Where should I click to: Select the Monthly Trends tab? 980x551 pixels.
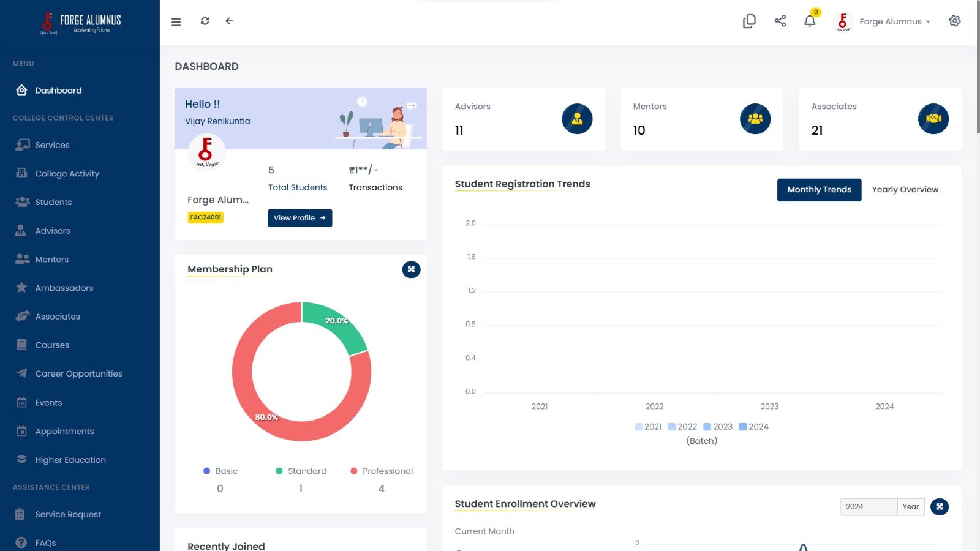pos(819,190)
